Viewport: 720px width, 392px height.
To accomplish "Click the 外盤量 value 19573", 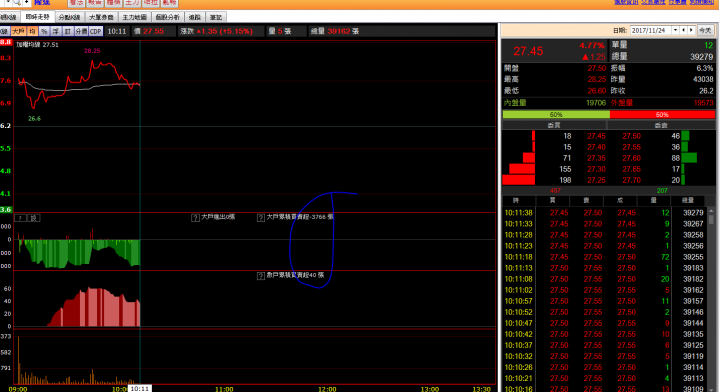I will [x=703, y=103].
